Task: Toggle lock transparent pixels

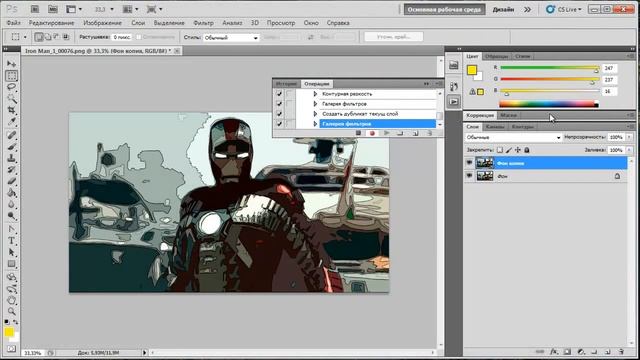Action: click(x=500, y=150)
